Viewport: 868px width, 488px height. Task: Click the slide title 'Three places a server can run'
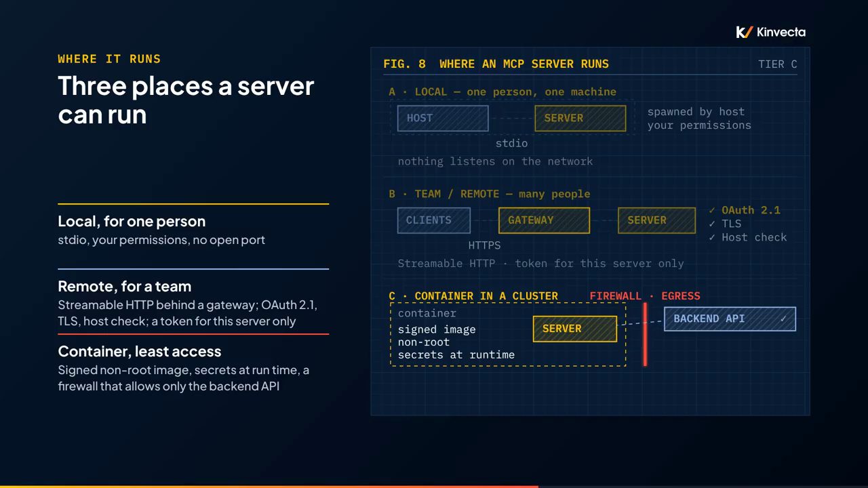pos(186,100)
